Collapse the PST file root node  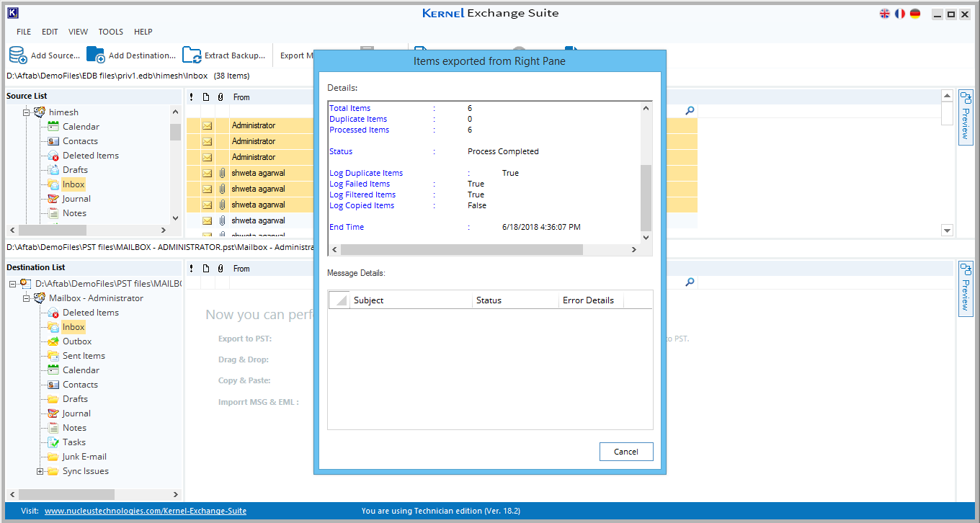pos(12,284)
